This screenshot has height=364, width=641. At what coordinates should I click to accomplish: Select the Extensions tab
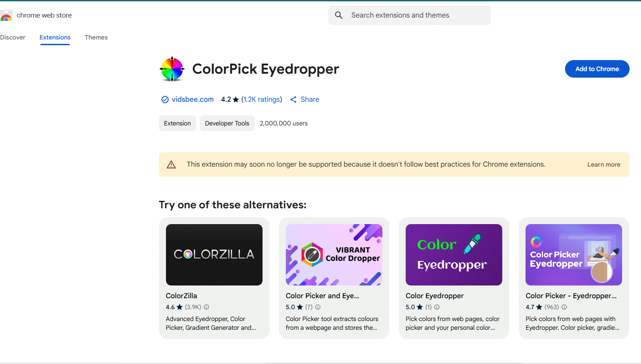(x=55, y=37)
